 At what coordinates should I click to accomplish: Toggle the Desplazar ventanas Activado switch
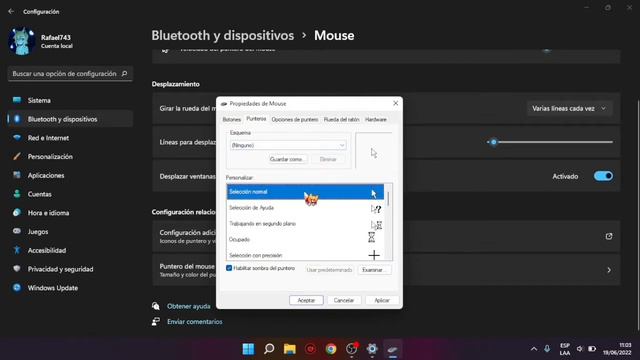[x=603, y=176]
